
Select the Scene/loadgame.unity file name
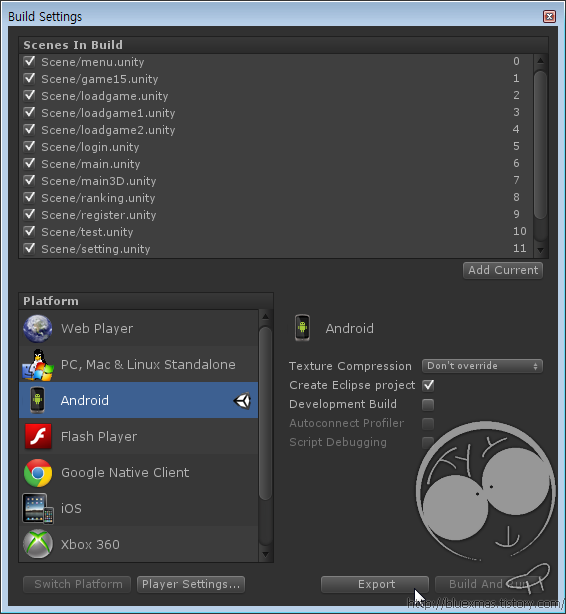105,96
